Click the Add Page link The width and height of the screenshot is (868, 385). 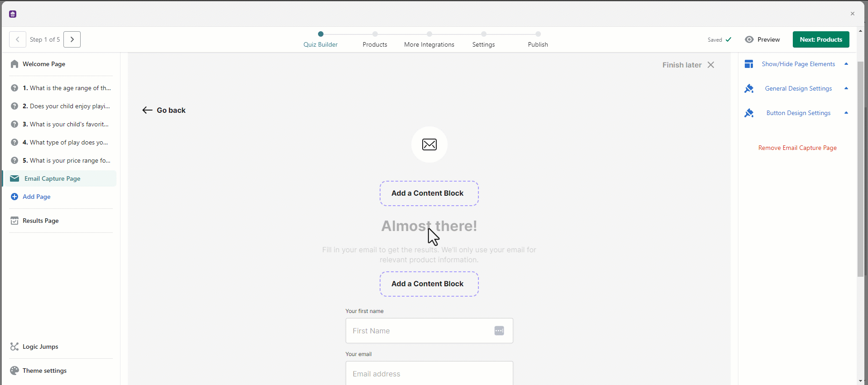coord(37,197)
